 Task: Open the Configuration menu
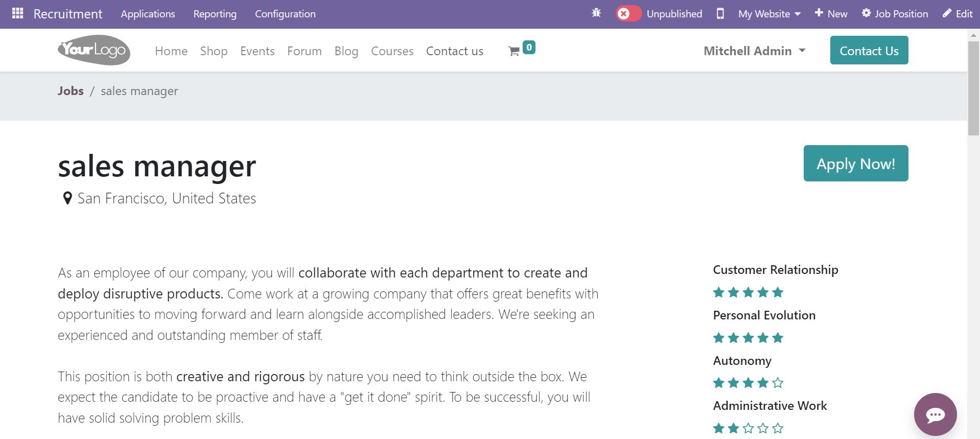coord(285,14)
